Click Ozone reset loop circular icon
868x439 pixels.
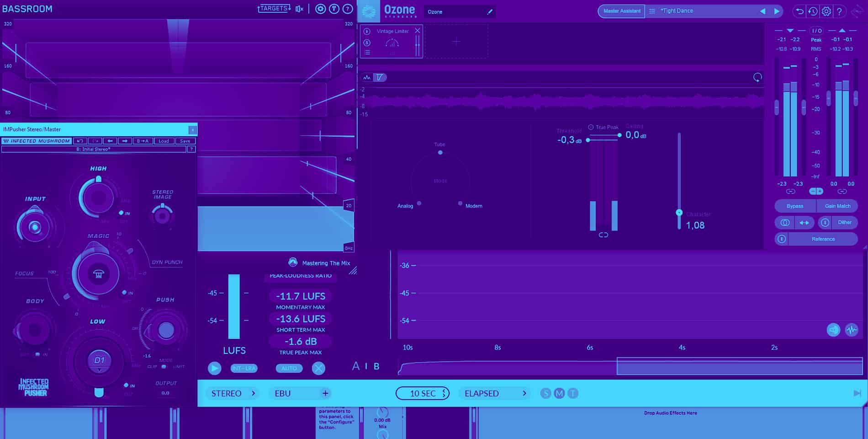(757, 78)
